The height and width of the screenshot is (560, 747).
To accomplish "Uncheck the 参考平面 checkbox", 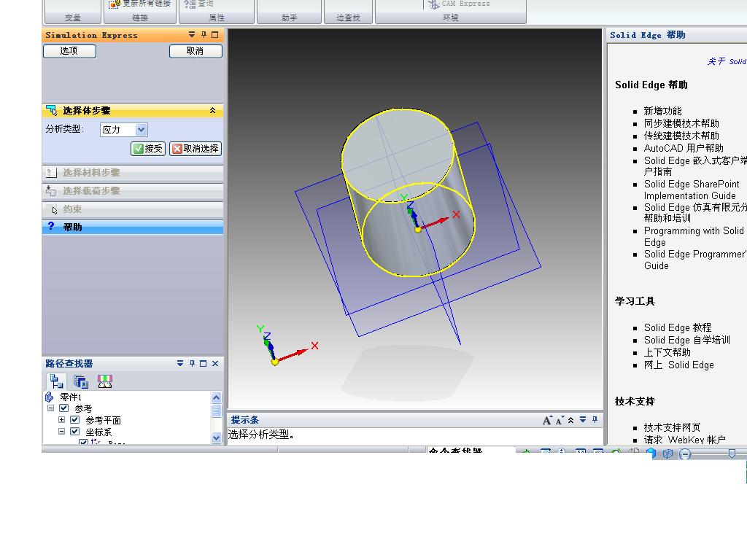I will tap(74, 419).
